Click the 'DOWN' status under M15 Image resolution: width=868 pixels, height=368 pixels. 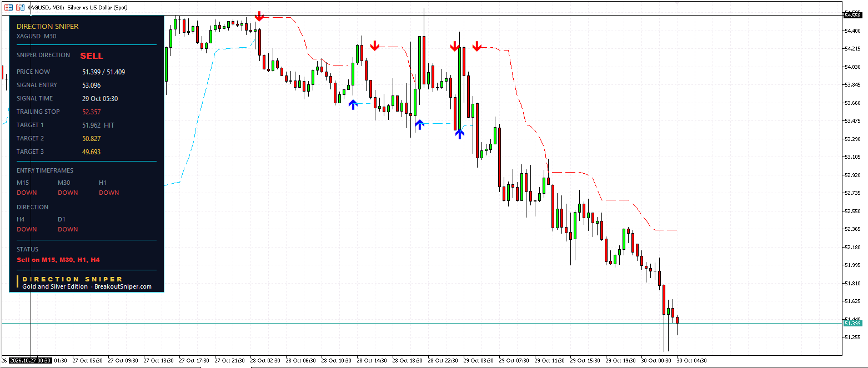click(27, 193)
